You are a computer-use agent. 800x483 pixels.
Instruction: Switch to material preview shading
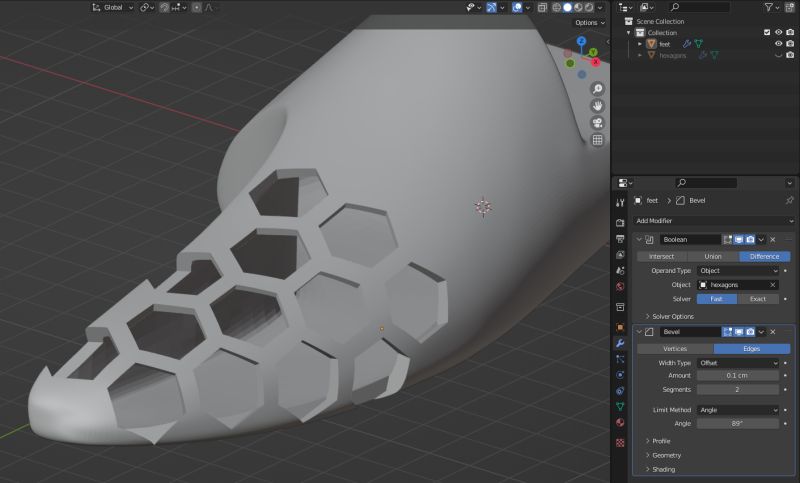(x=578, y=7)
